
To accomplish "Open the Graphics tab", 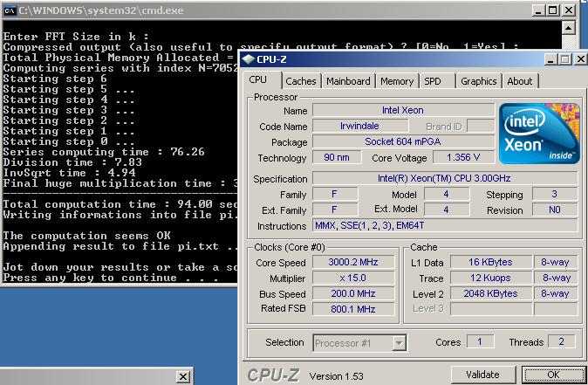I will pos(478,81).
